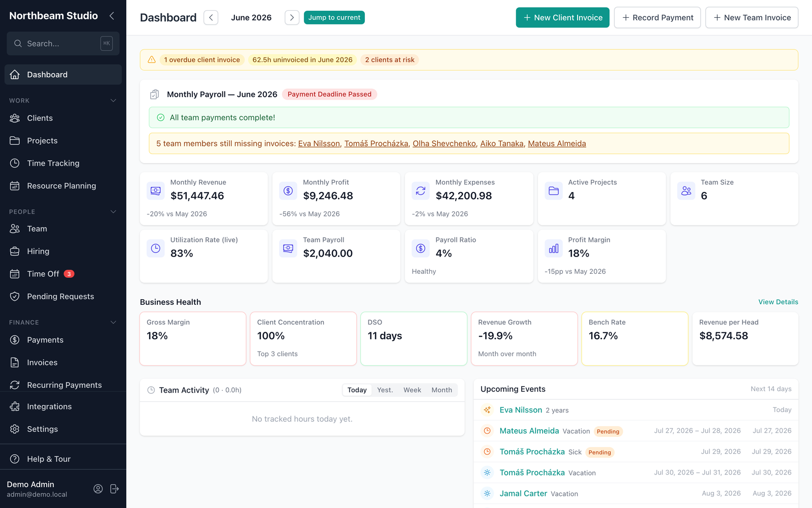812x508 pixels.
Task: Open Eva Nilsson missing invoice link
Action: coord(319,144)
